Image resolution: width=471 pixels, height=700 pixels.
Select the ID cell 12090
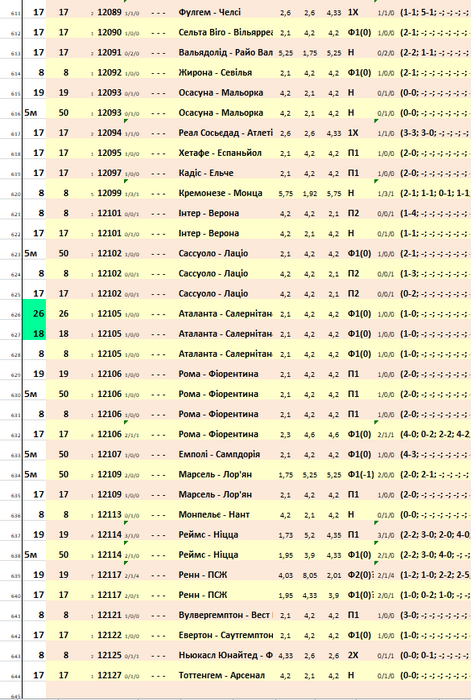click(109, 32)
